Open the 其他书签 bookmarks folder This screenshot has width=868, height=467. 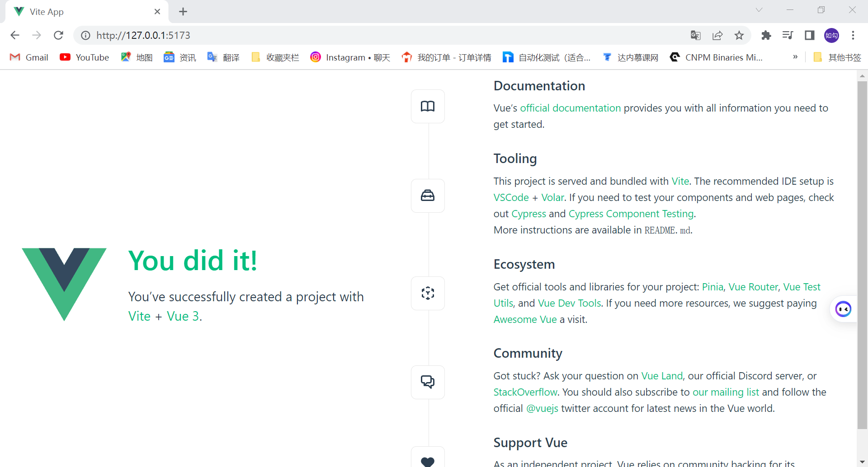coord(837,57)
